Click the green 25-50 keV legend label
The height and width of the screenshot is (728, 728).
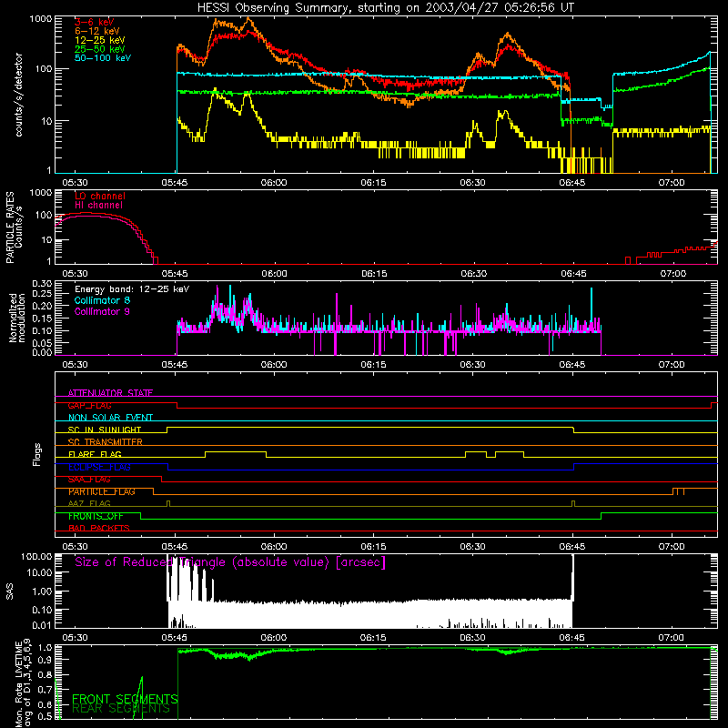(x=99, y=49)
